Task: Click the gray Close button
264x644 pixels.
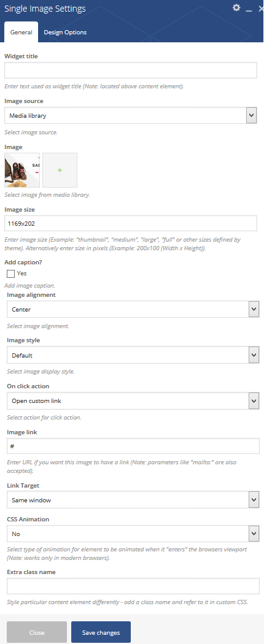Action: click(x=37, y=632)
